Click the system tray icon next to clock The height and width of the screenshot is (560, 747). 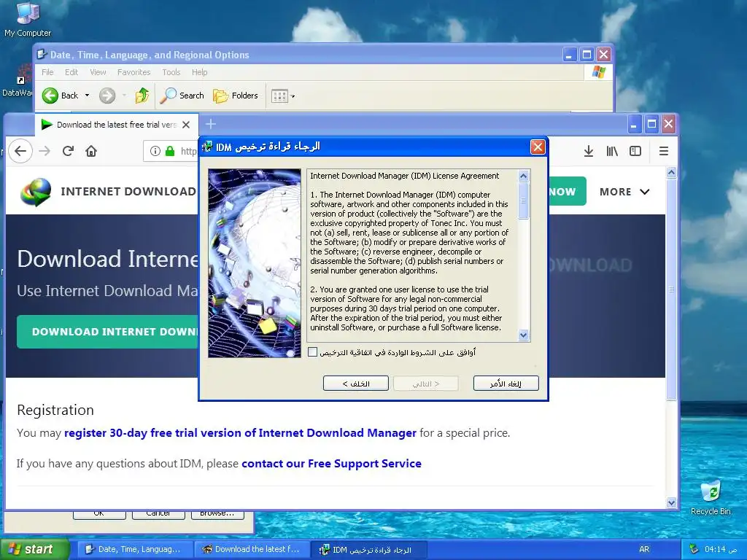[x=694, y=550]
